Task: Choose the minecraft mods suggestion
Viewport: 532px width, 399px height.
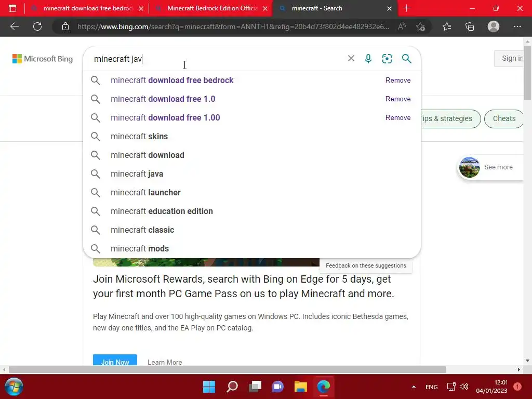Action: 252,248
